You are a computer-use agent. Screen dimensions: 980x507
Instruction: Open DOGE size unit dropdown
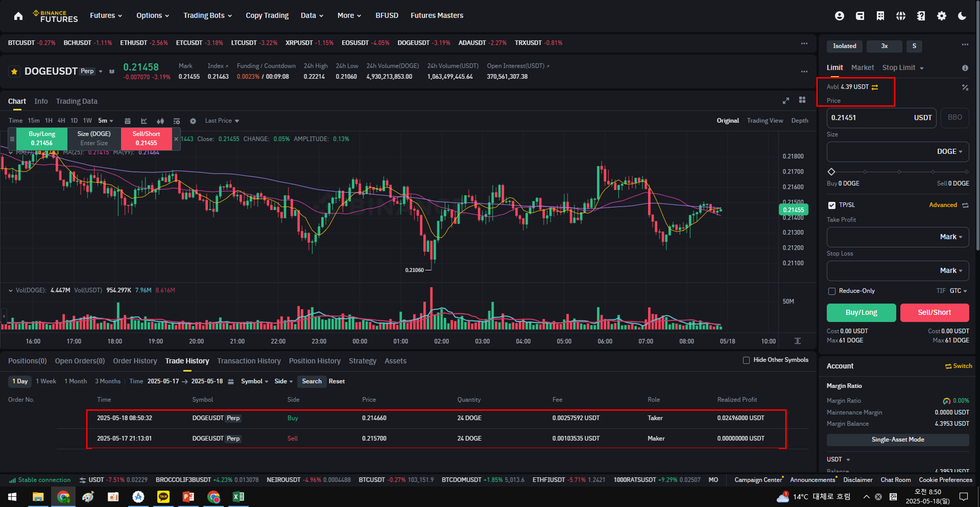pyautogui.click(x=949, y=151)
